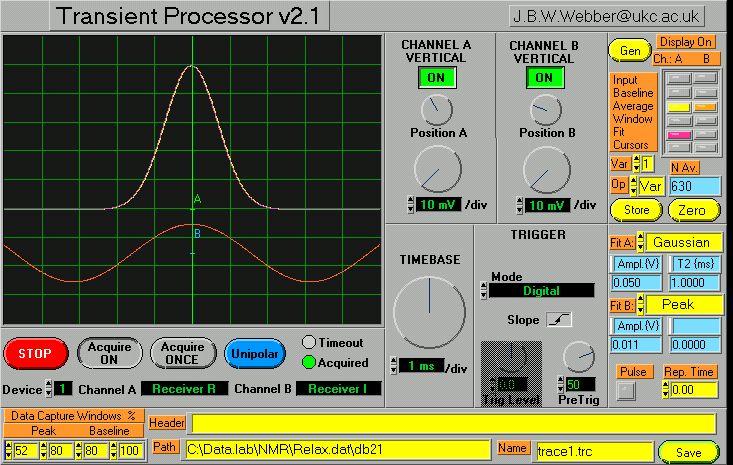Screen dimensions: 733x465
Task: Step the 1 ms/div timebase selector
Action: click(394, 365)
